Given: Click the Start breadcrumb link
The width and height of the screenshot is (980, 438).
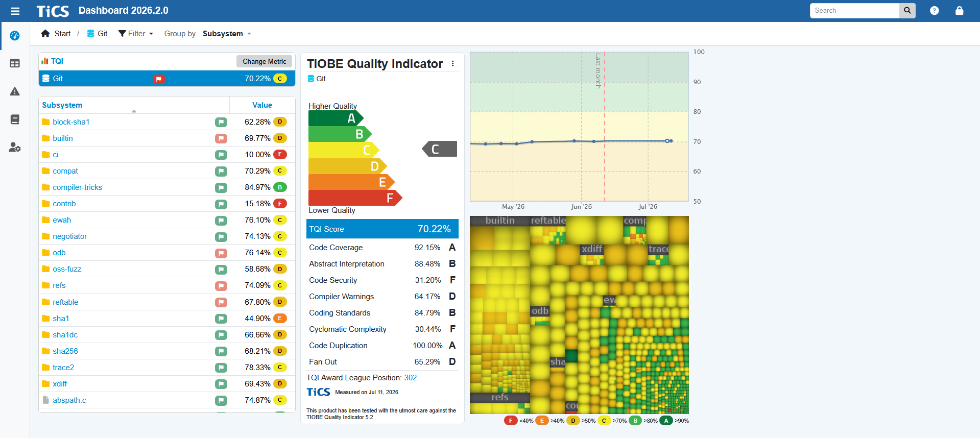Looking at the screenshot, I should coord(62,34).
